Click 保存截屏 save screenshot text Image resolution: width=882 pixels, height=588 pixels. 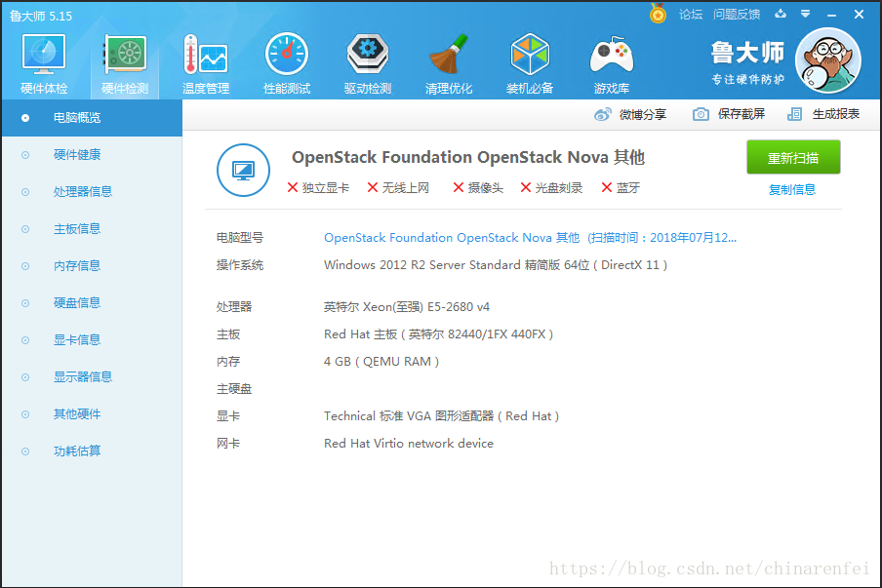741,114
